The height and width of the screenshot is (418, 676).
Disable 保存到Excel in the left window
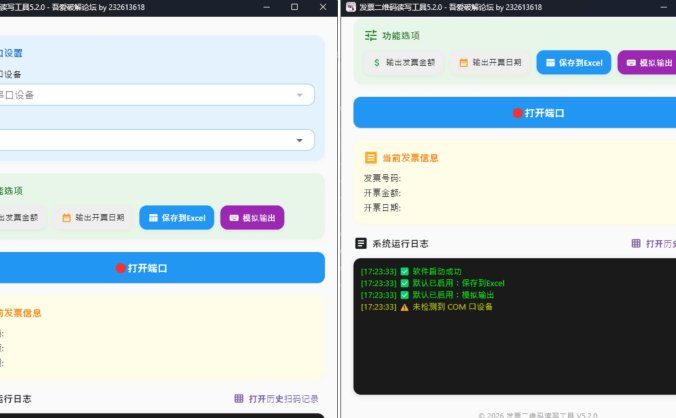(x=177, y=218)
